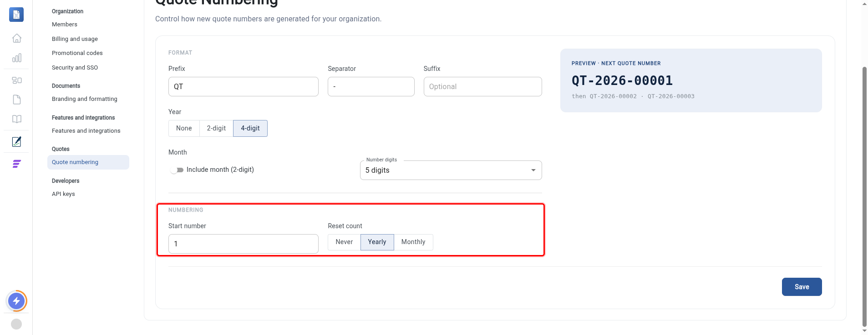Image resolution: width=868 pixels, height=335 pixels.
Task: Toggle Include month (2-digit) switch
Action: pos(177,170)
